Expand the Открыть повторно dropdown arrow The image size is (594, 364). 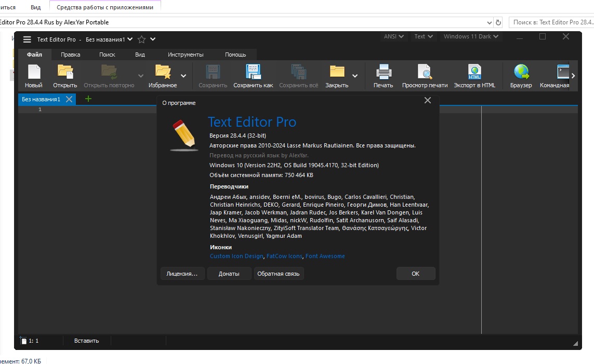click(141, 76)
